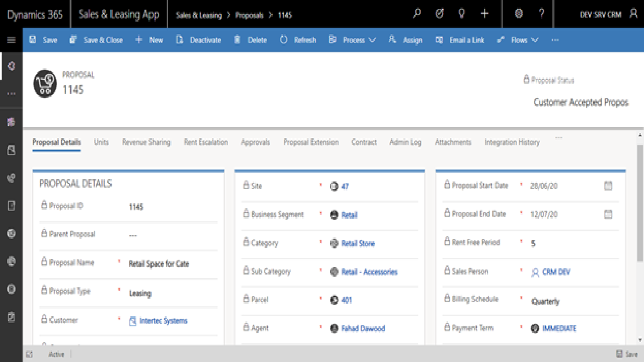Click the Dynamics 365 title

coord(35,14)
